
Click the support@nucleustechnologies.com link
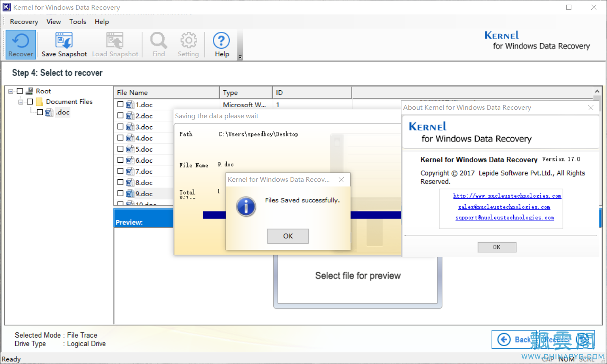[504, 217]
